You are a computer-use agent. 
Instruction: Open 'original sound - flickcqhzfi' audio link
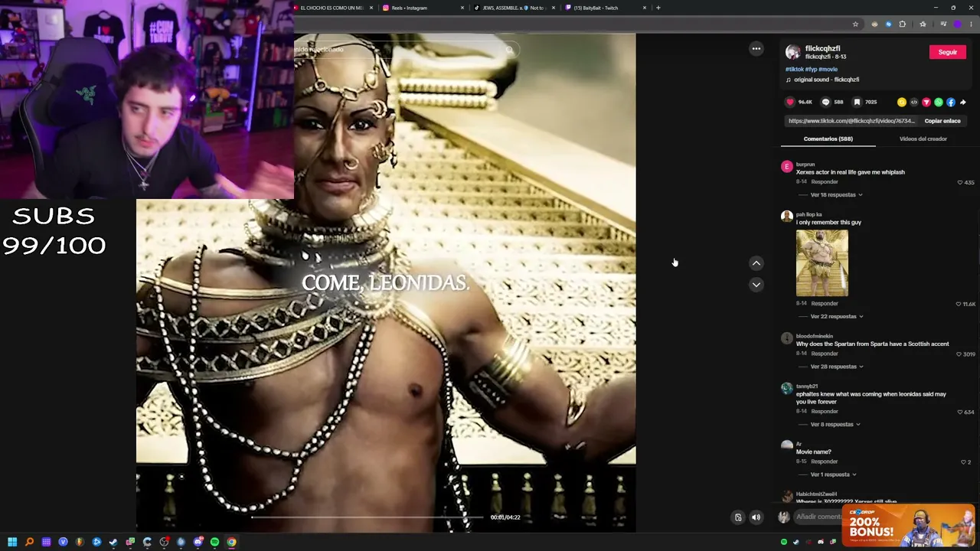tap(822, 80)
